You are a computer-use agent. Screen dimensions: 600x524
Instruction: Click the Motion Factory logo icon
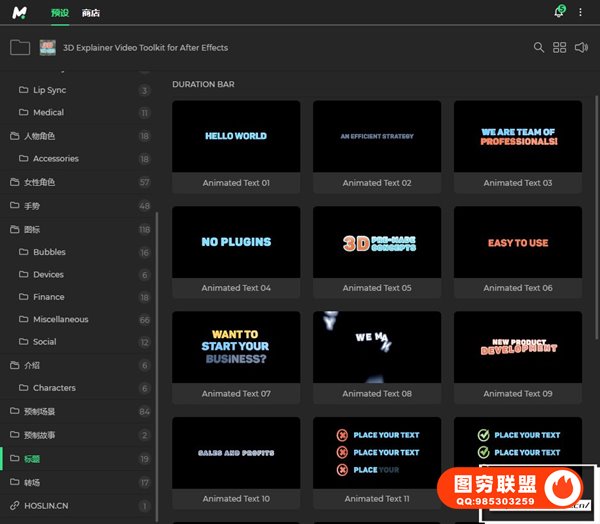21,13
